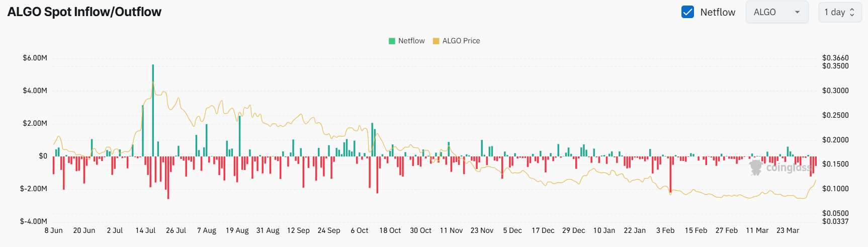Click the tall green bar after 6 Oct

(x=372, y=139)
